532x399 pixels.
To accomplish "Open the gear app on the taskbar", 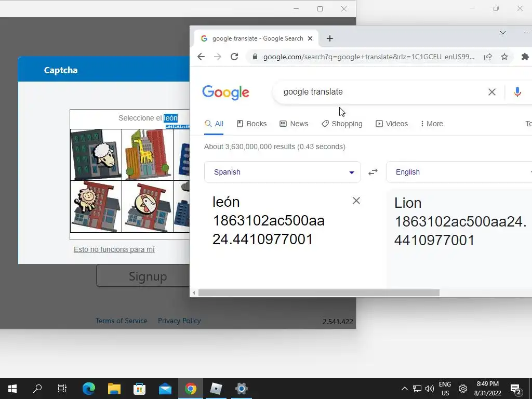I will coord(241,389).
